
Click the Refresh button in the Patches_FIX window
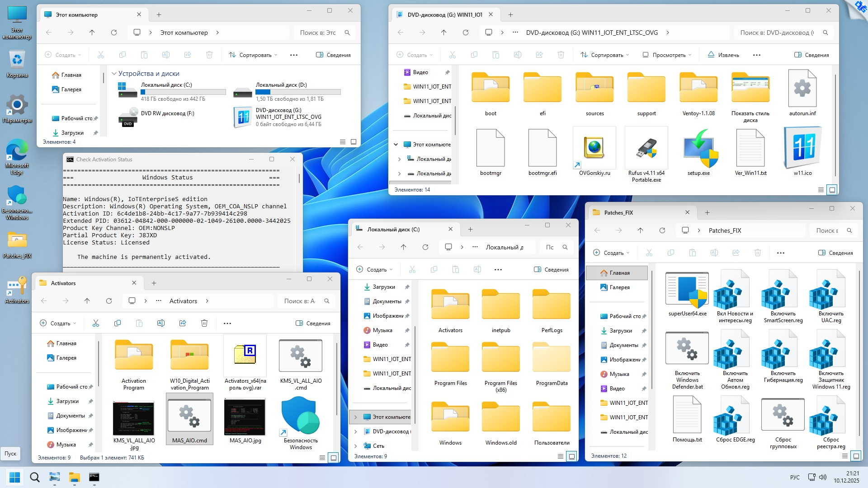tap(662, 230)
